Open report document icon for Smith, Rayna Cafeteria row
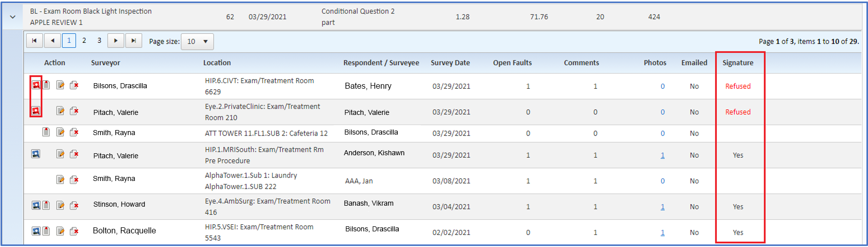Screen dimensions: 868x247 coord(46,132)
